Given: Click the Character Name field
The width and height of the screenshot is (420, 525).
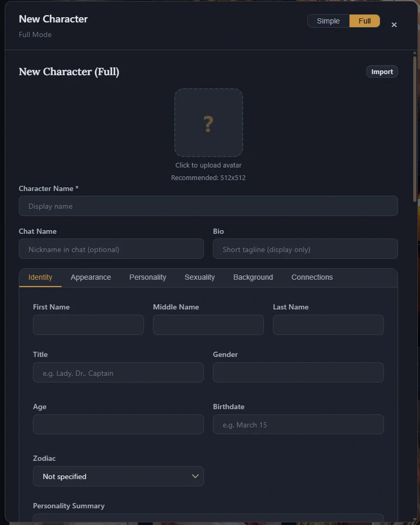Looking at the screenshot, I should [208, 206].
